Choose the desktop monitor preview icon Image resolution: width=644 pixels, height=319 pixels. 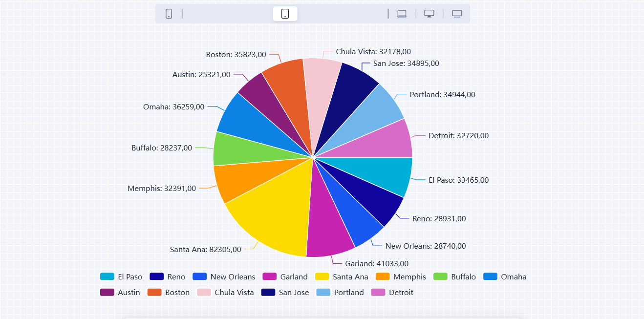click(x=429, y=14)
